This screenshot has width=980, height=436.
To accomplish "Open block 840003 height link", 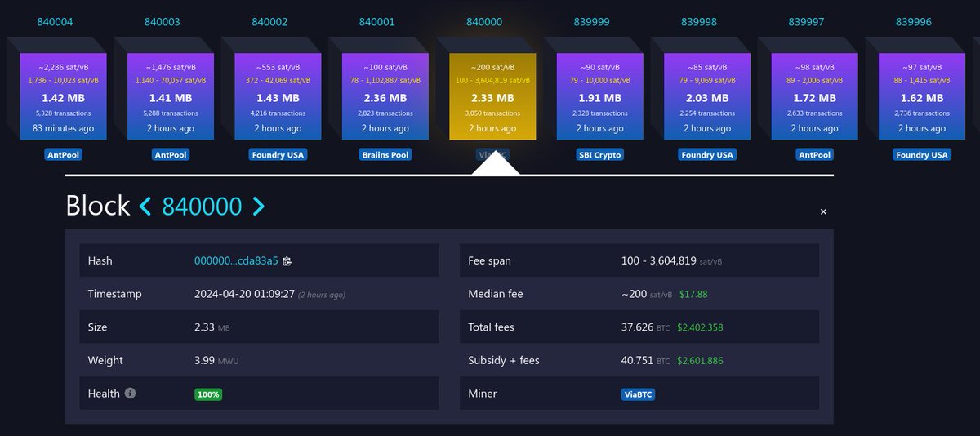I will point(163,22).
